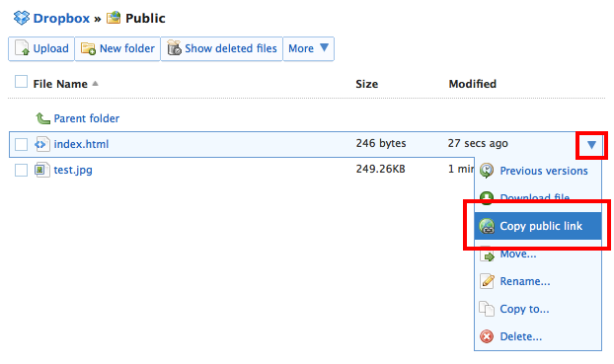Click the Modified column header
This screenshot has height=364, width=614.
click(x=473, y=84)
